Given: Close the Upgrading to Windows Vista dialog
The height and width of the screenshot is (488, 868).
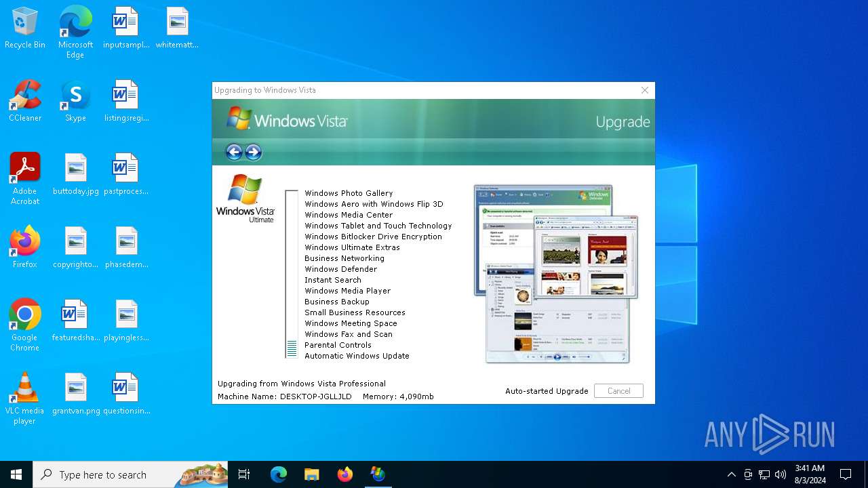Looking at the screenshot, I should coord(645,90).
